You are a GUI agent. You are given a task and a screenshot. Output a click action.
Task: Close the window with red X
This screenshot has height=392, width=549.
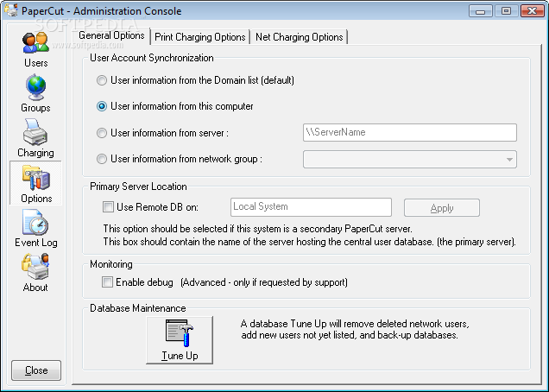(x=533, y=11)
